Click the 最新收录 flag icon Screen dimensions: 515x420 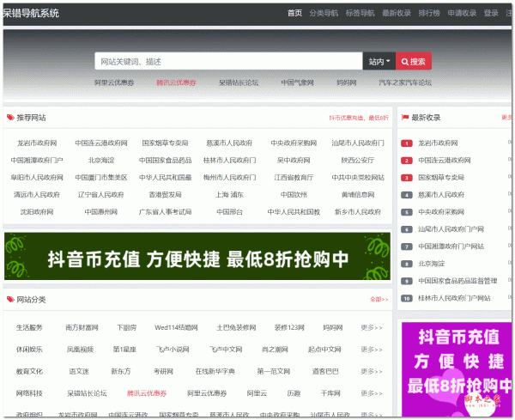click(405, 118)
